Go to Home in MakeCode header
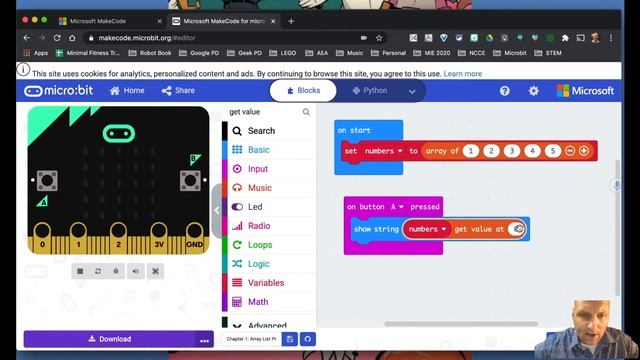The image size is (640, 360). click(127, 91)
